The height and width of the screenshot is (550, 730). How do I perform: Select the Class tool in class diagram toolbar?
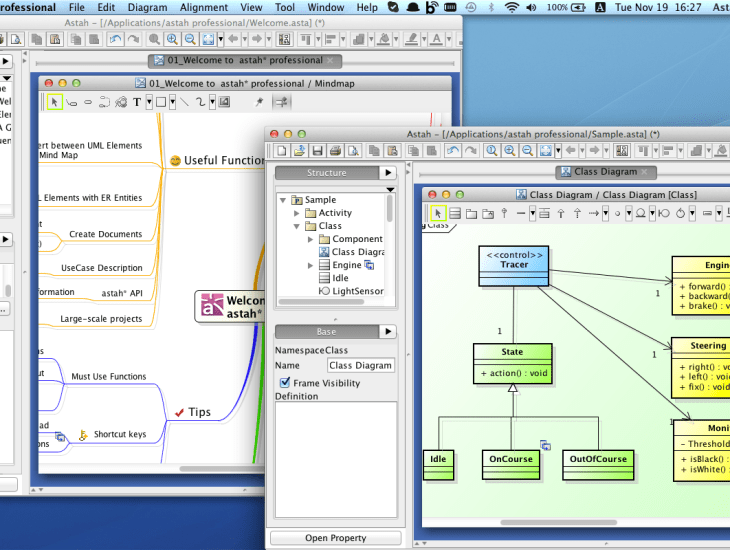[455, 213]
